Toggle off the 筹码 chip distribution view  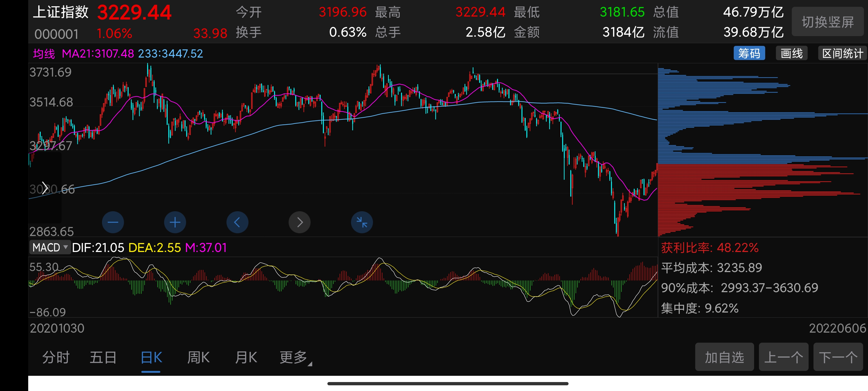click(x=749, y=53)
